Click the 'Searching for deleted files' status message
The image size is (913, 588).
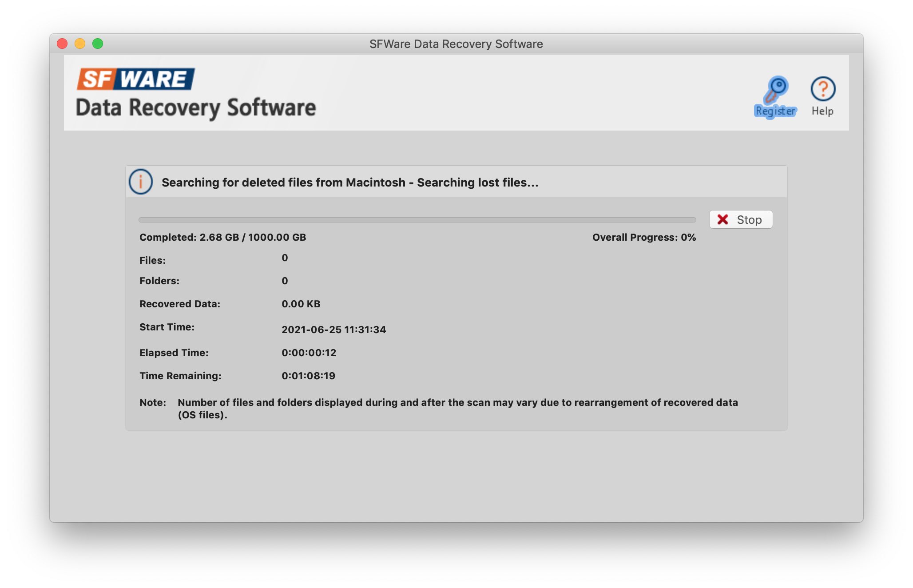pos(350,183)
